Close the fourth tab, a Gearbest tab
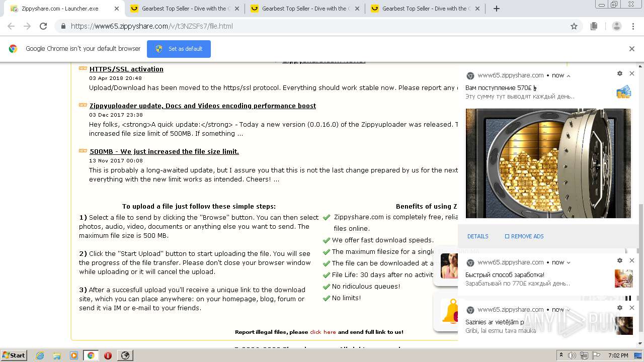This screenshot has height=362, width=644. coord(477,9)
